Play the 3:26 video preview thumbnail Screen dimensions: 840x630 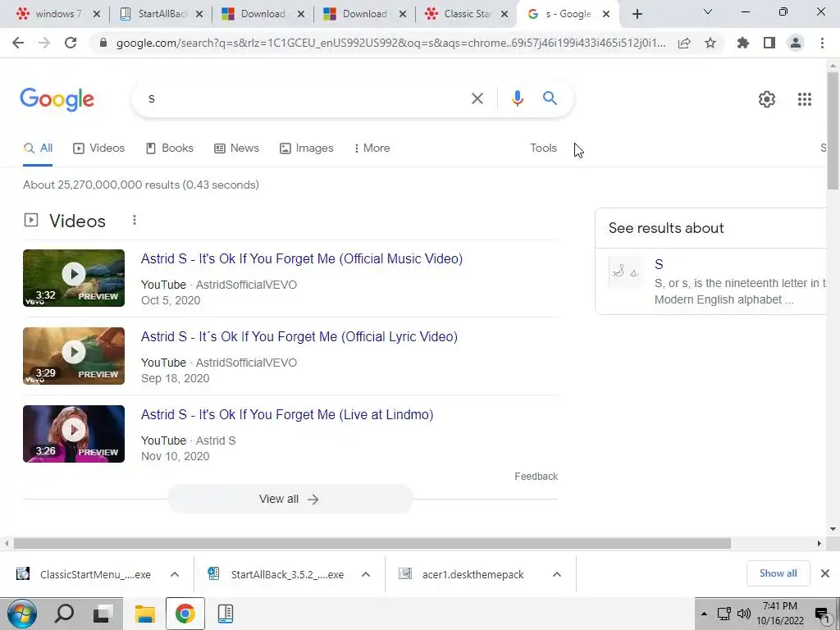[x=73, y=434]
